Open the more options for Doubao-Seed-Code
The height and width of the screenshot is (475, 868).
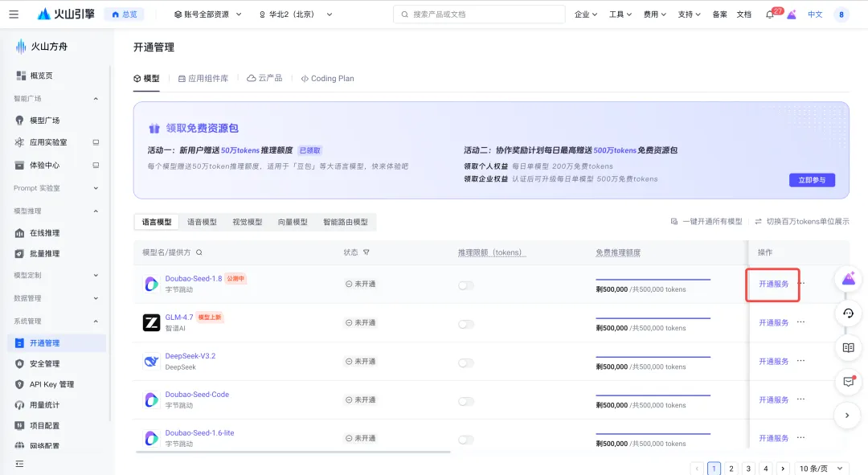(x=801, y=399)
